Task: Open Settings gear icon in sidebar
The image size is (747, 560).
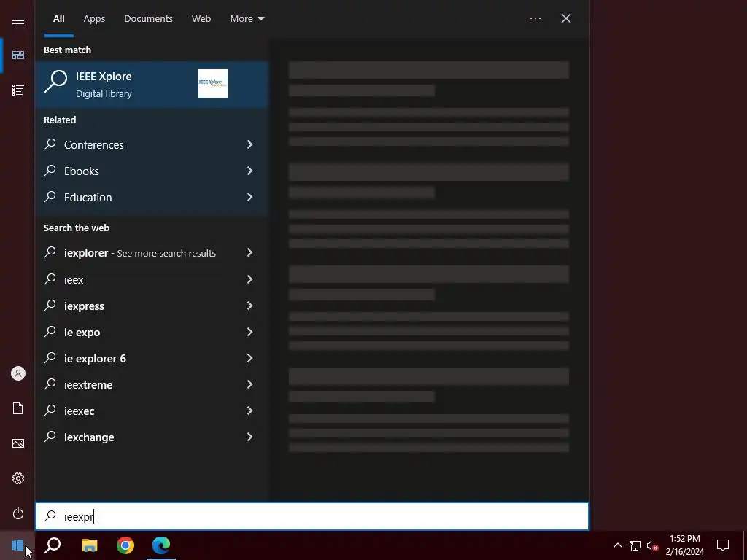Action: point(18,478)
